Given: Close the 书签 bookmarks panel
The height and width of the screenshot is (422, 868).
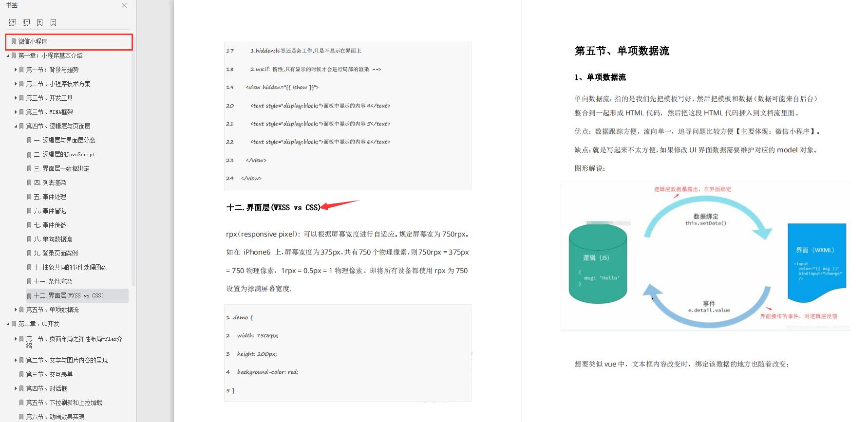Looking at the screenshot, I should 124,5.
